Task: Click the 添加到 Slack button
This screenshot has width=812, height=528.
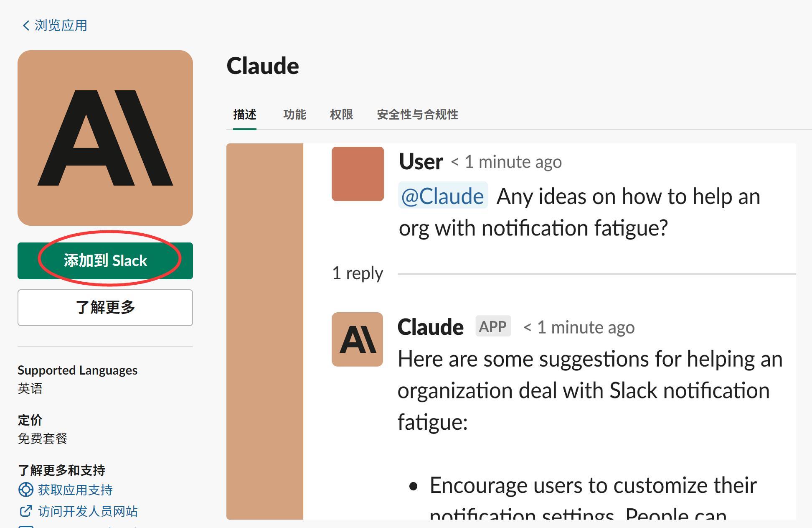Action: point(105,261)
